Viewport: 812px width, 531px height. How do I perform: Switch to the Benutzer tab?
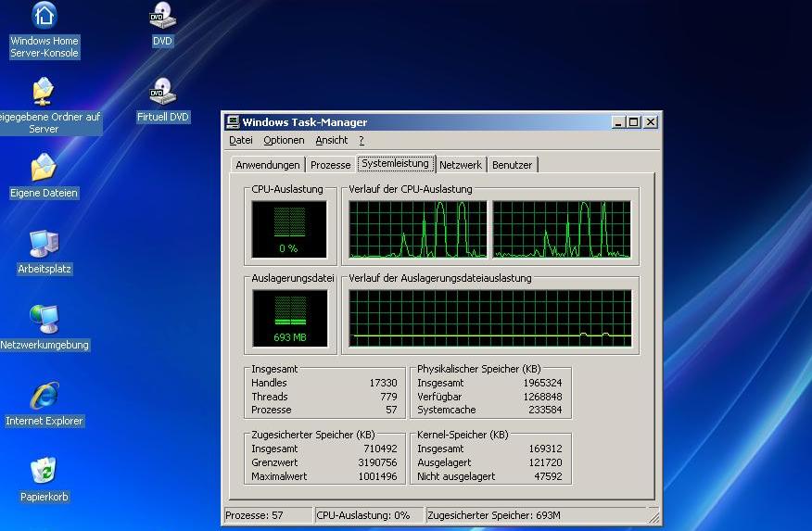[x=513, y=165]
